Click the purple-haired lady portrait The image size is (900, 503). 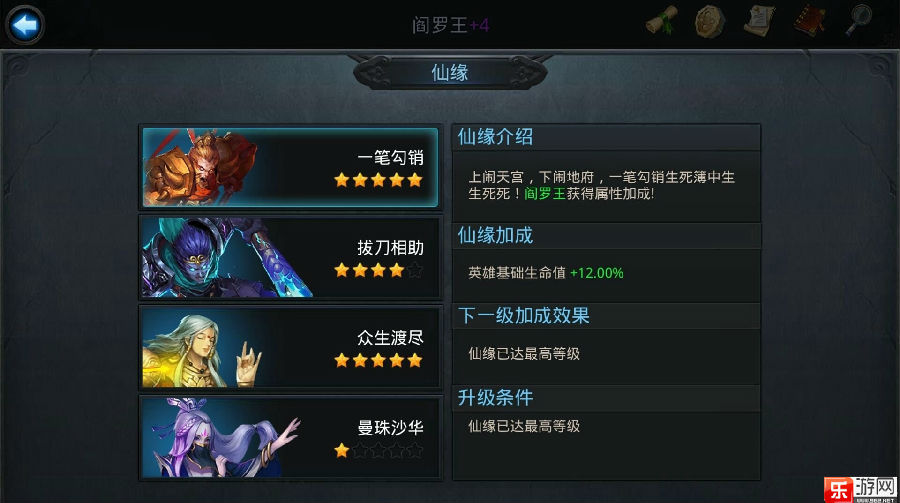[221, 438]
